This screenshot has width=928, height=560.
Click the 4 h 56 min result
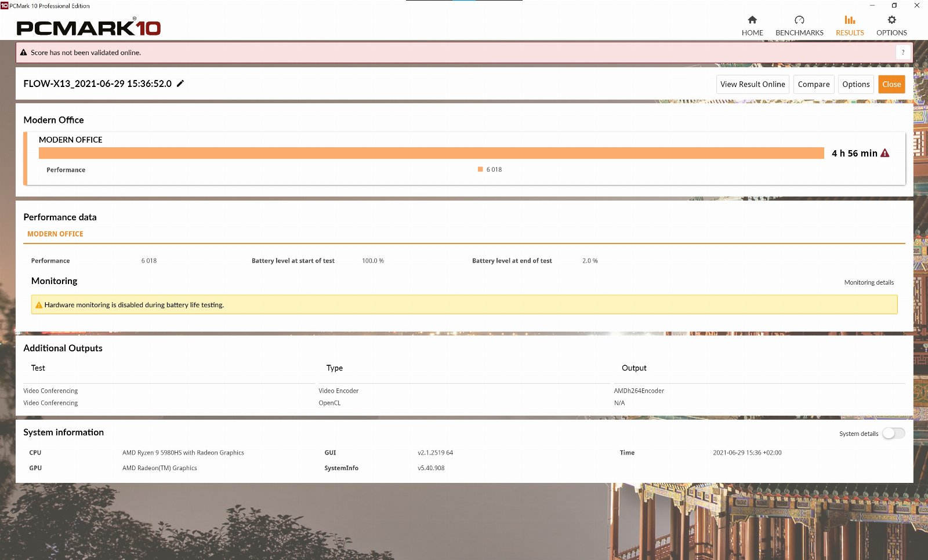[854, 153]
